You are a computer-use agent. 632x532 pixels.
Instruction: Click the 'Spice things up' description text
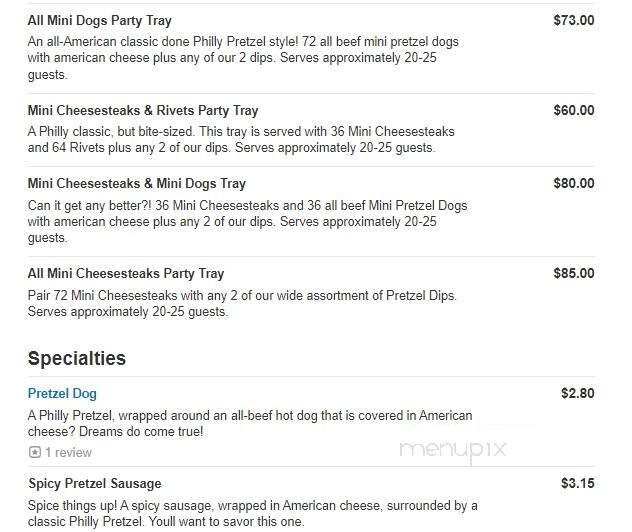pos(252,513)
